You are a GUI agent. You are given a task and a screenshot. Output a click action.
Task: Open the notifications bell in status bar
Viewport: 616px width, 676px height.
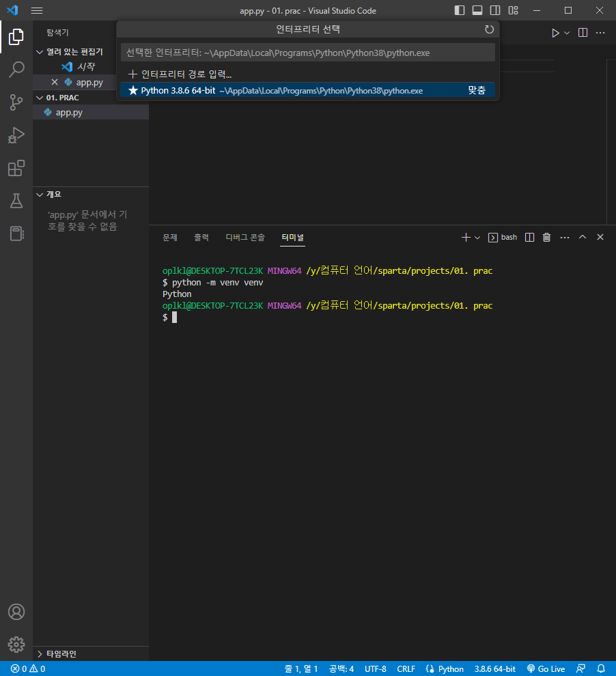(x=601, y=668)
